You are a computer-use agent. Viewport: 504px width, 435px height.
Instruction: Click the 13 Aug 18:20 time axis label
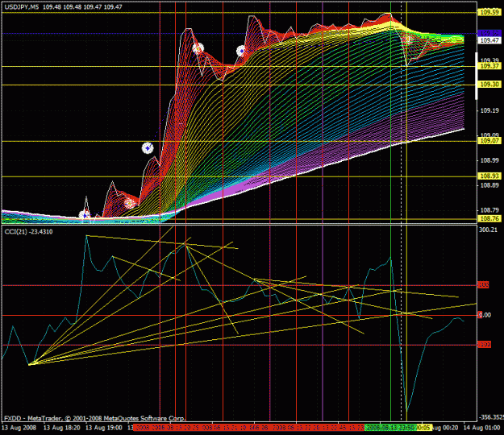[62, 428]
